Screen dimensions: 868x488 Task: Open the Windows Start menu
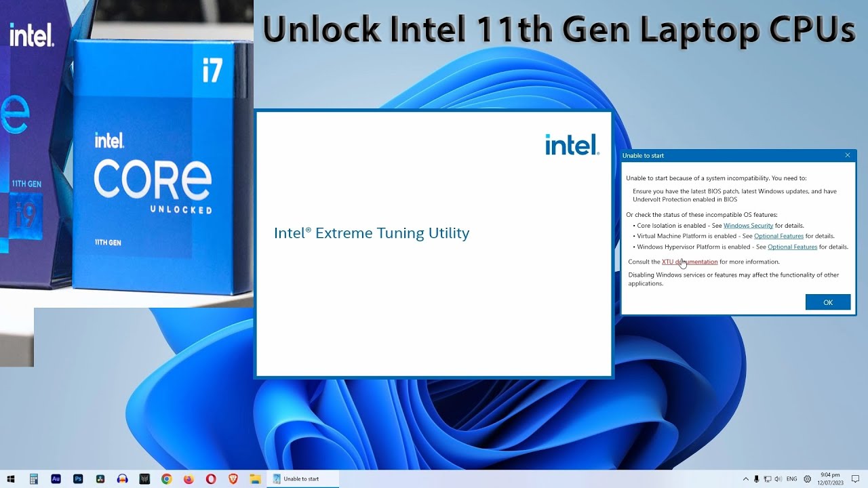pos(11,479)
